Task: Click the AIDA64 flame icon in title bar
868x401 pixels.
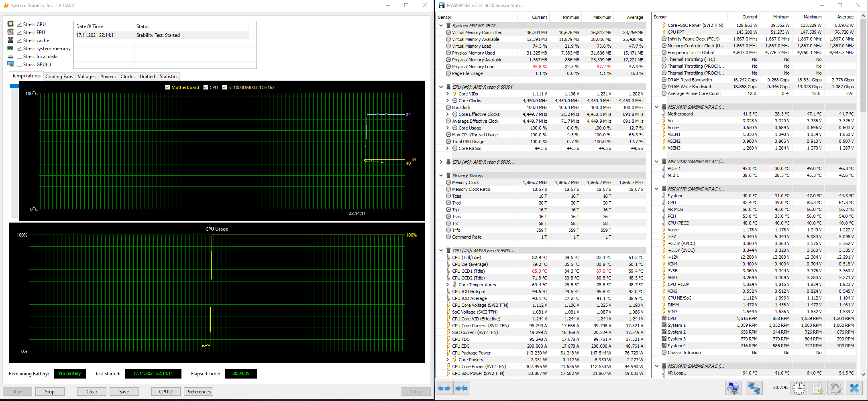Action: pyautogui.click(x=6, y=6)
